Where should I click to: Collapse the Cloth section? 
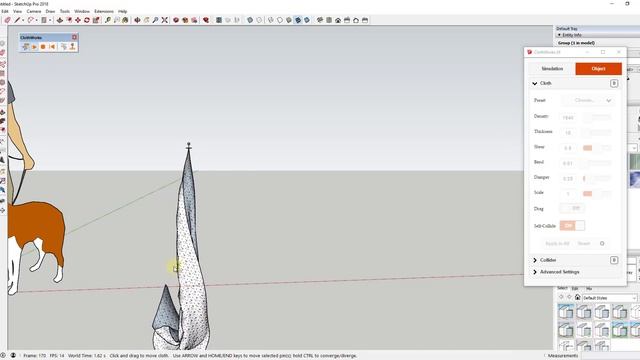pyautogui.click(x=535, y=83)
